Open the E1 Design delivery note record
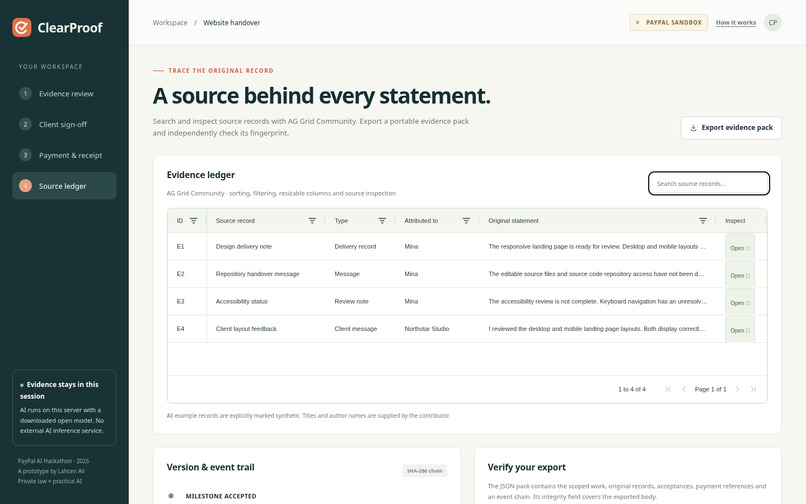Viewport: 806px width, 504px height. point(740,248)
